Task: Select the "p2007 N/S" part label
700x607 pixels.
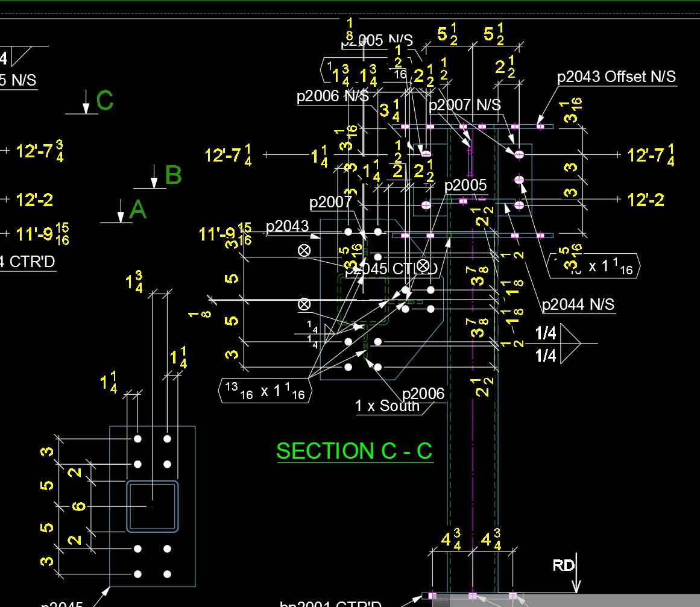Action: 465,105
